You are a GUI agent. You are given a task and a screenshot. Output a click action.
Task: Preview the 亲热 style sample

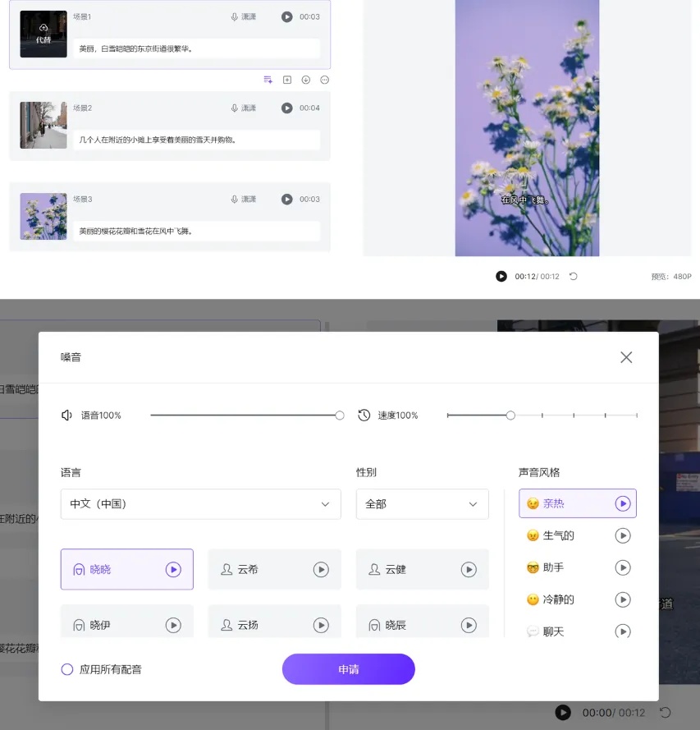click(x=623, y=503)
